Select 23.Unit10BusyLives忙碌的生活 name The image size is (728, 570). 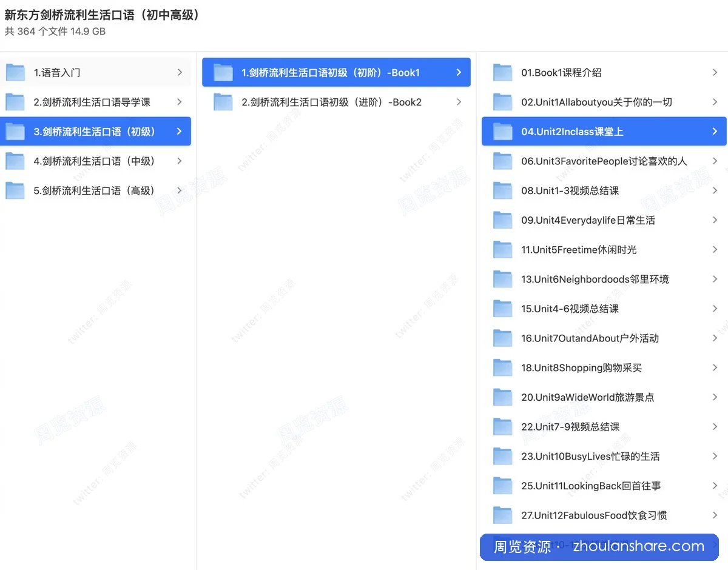(x=590, y=456)
